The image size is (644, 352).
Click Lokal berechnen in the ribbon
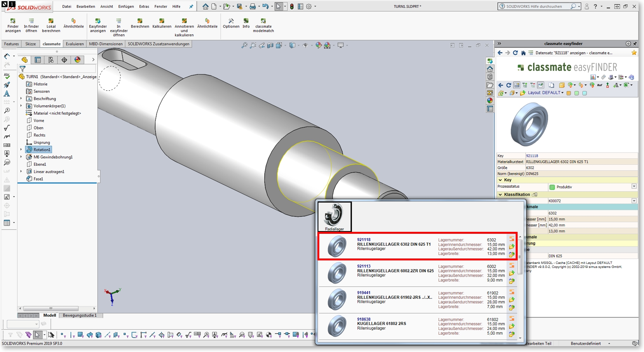pyautogui.click(x=51, y=25)
